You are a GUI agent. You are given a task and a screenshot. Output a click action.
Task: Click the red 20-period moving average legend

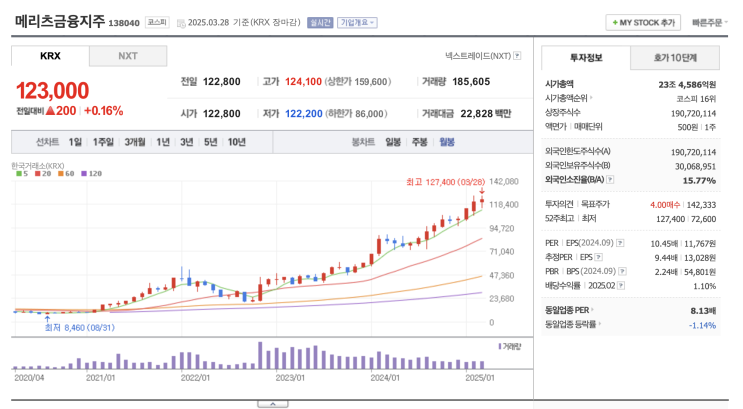(41, 174)
